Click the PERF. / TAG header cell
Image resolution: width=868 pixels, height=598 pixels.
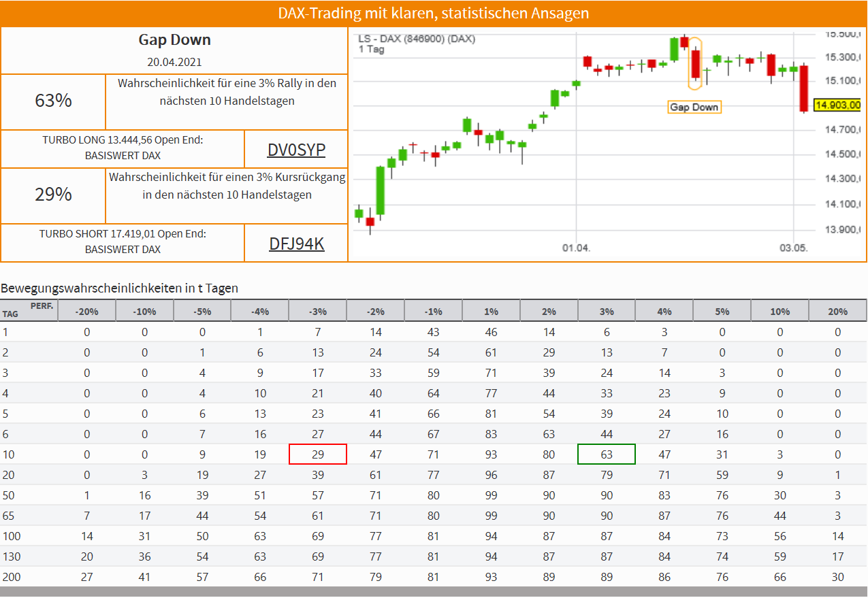29,311
